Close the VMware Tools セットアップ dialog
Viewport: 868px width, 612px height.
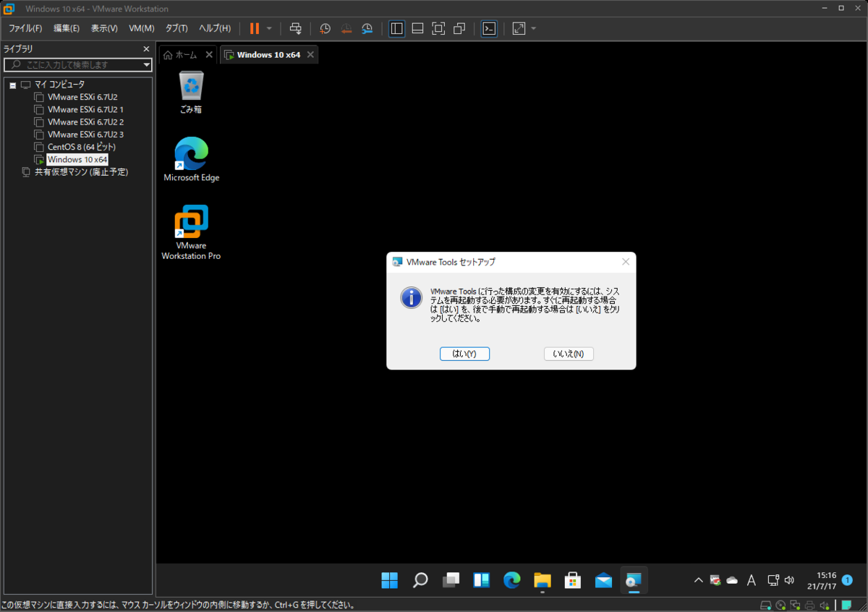[626, 262]
